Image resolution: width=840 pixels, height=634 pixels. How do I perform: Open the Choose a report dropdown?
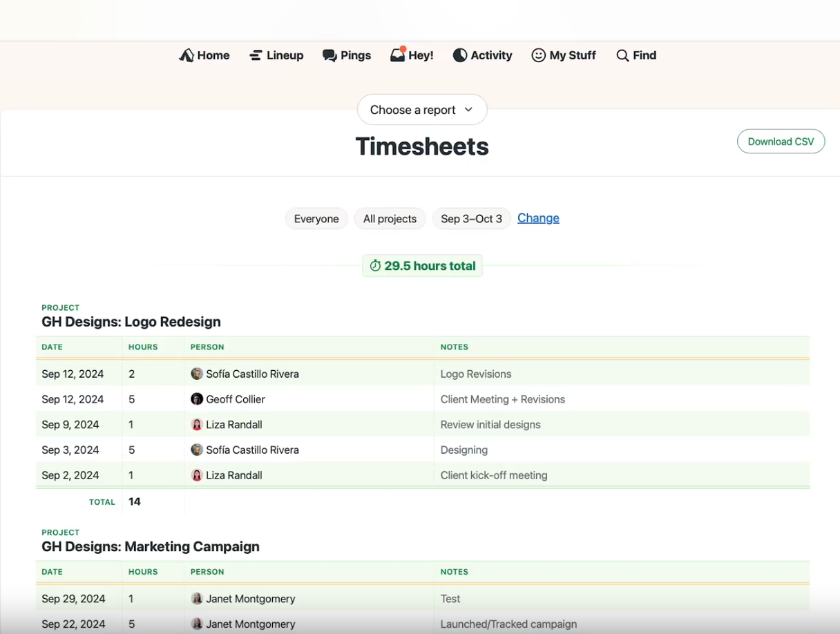point(421,109)
